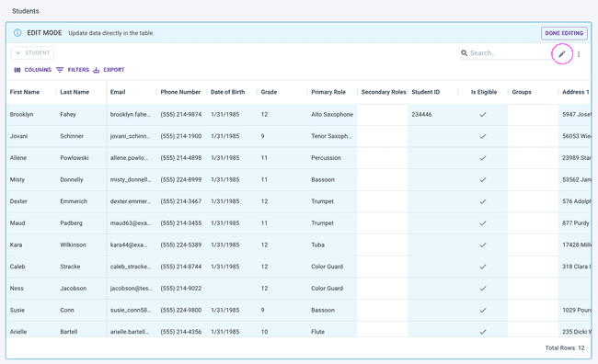Toggle Is Eligible check for Misty Donnelly

pyautogui.click(x=483, y=179)
